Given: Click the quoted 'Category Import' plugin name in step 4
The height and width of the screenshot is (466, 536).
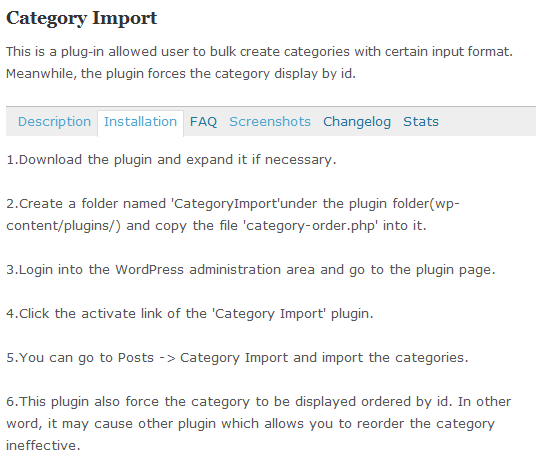Looking at the screenshot, I should pos(269,314).
